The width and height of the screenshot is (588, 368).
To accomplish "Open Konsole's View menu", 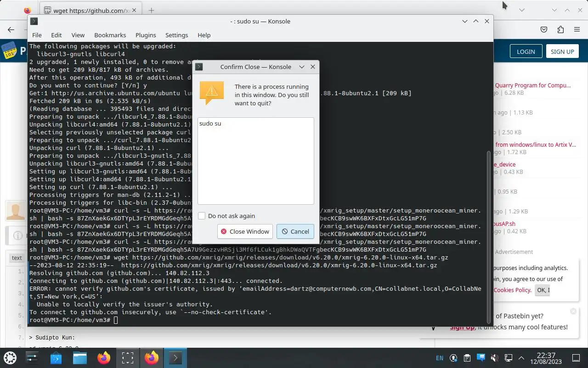I will [78, 35].
